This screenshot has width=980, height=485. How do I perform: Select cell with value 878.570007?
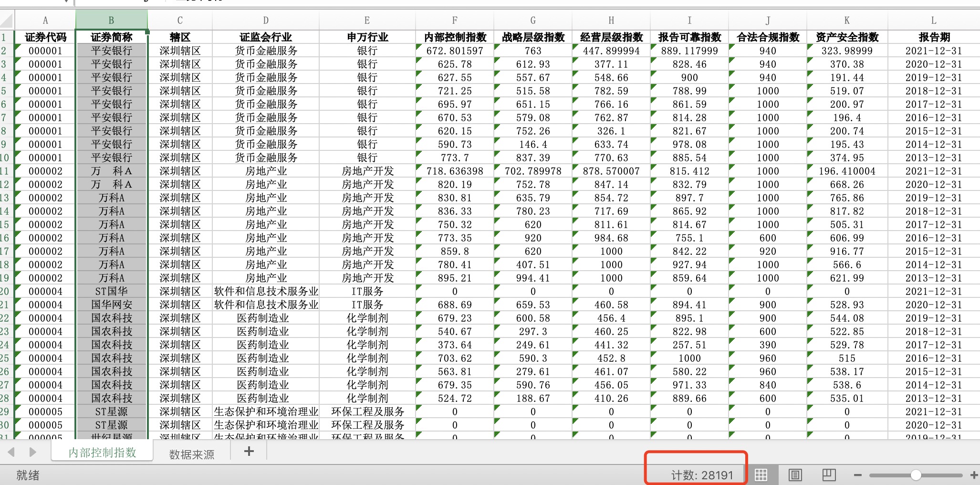click(611, 171)
